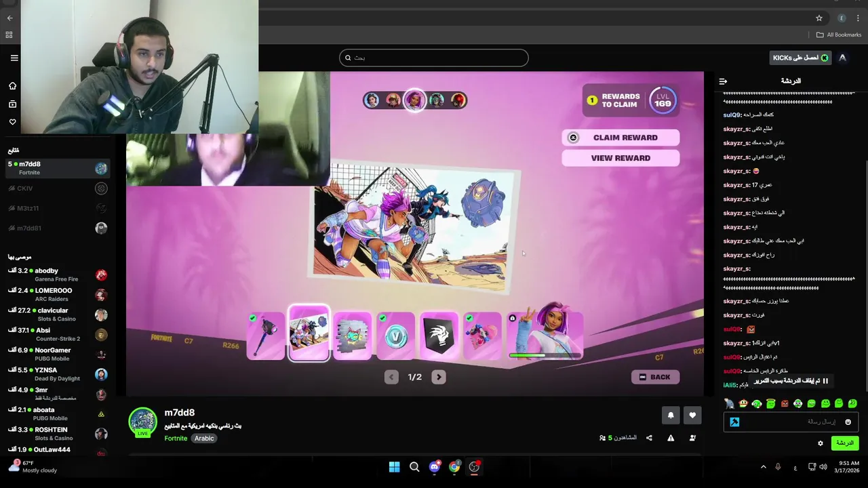Open recommended channel ROSHTEIN
The image size is (868, 488).
pyautogui.click(x=58, y=434)
